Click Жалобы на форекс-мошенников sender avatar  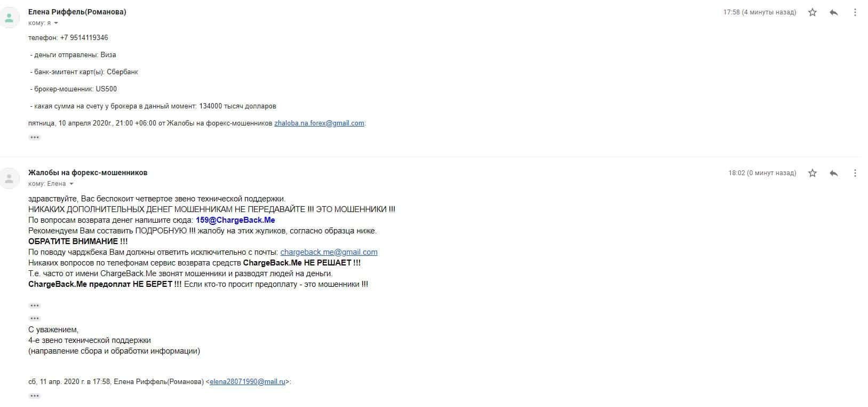[9, 178]
